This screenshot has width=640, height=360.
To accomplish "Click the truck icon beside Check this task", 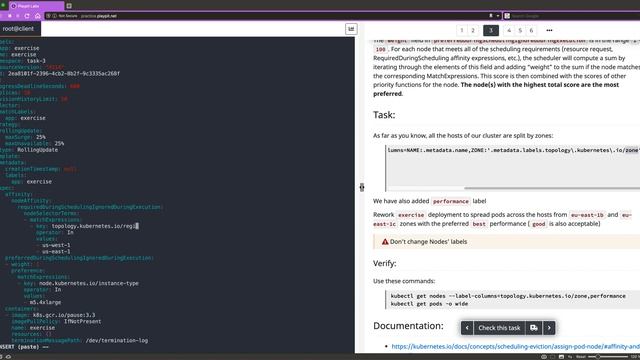I will (534, 328).
